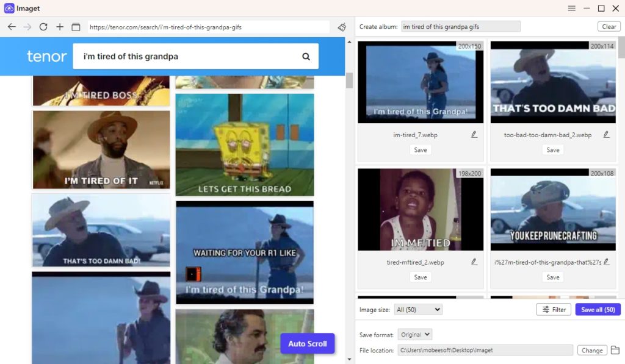Go back with the browser back arrow
The height and width of the screenshot is (364, 625).
click(x=12, y=27)
